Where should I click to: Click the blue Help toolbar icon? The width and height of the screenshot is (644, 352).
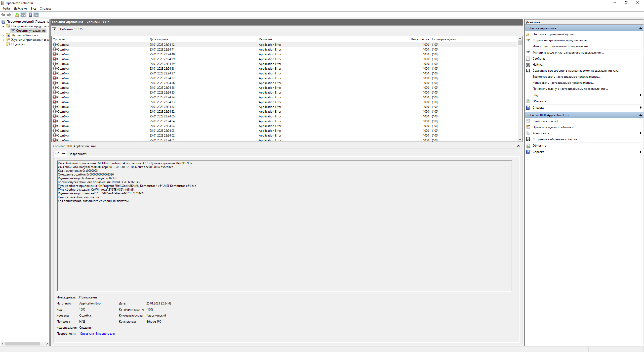click(x=30, y=15)
